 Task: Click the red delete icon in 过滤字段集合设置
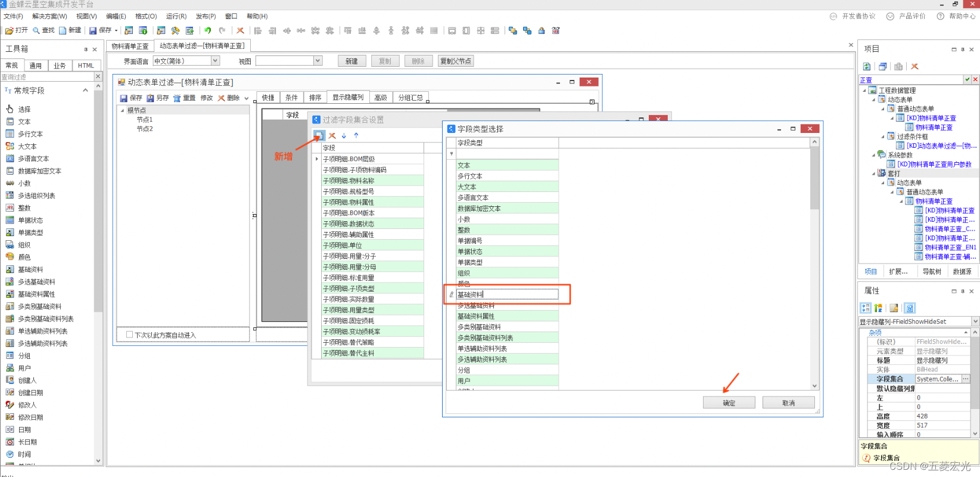coord(332,135)
